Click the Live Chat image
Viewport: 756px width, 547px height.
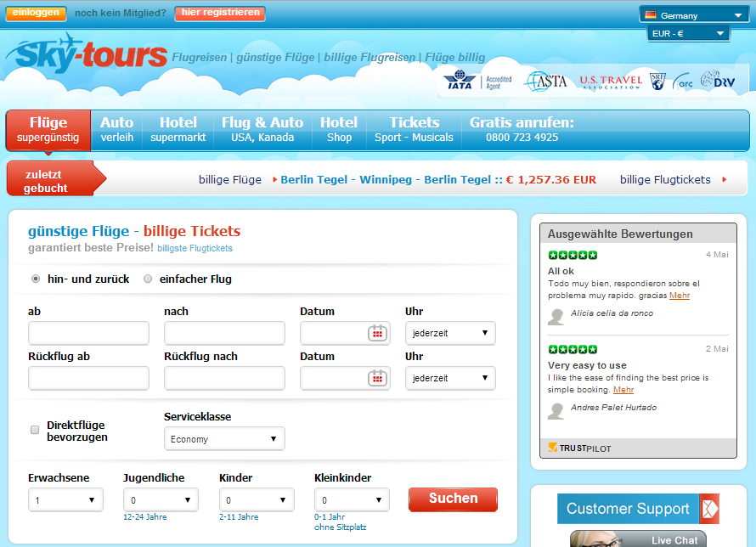pyautogui.click(x=638, y=539)
